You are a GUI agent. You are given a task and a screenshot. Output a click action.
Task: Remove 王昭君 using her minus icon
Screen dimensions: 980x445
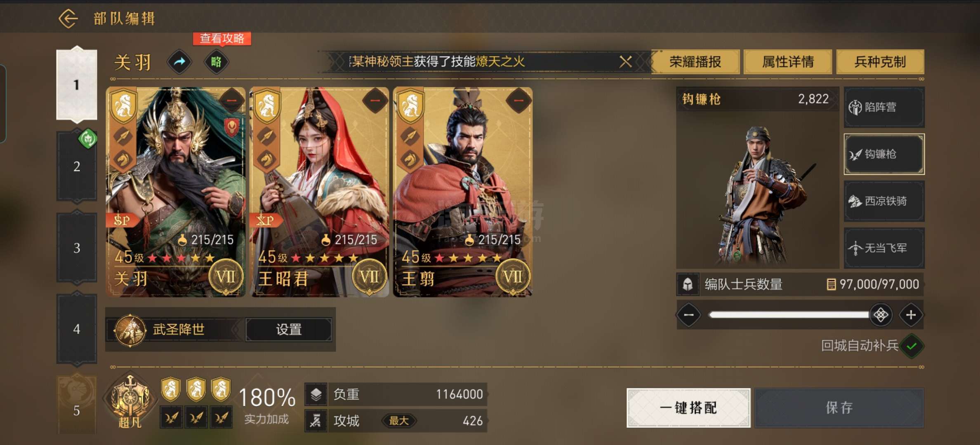[x=375, y=100]
